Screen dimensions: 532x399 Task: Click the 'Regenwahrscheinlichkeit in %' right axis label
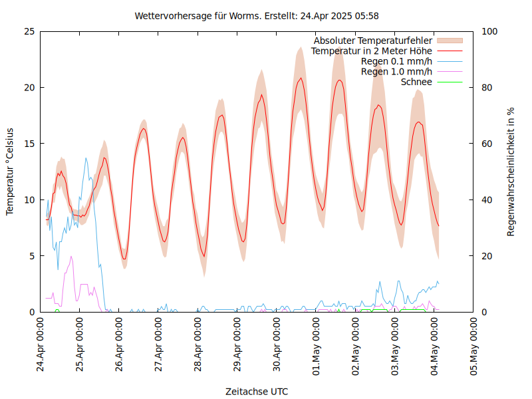pyautogui.click(x=511, y=172)
